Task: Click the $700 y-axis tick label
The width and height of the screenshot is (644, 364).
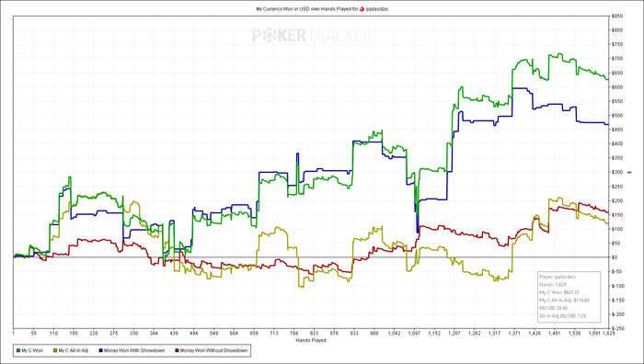Action: point(617,59)
